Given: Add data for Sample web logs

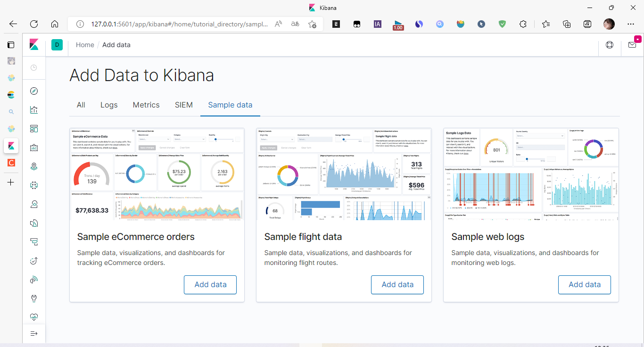Looking at the screenshot, I should pyautogui.click(x=585, y=285).
